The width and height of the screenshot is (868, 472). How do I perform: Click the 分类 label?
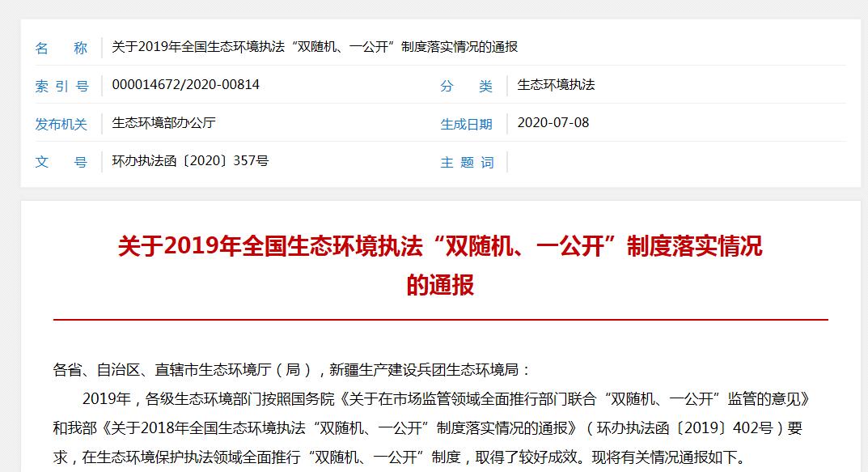(466, 86)
